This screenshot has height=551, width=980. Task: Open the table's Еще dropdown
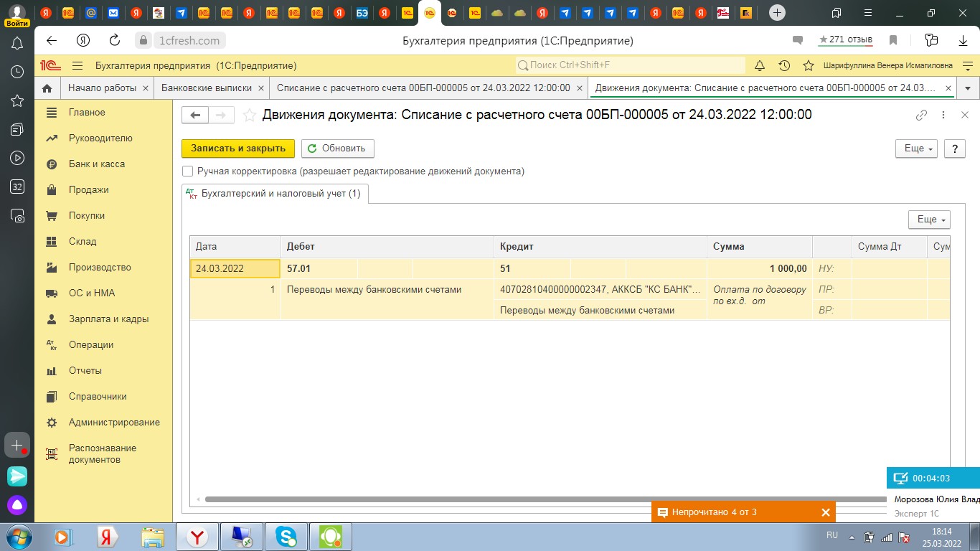(x=929, y=220)
